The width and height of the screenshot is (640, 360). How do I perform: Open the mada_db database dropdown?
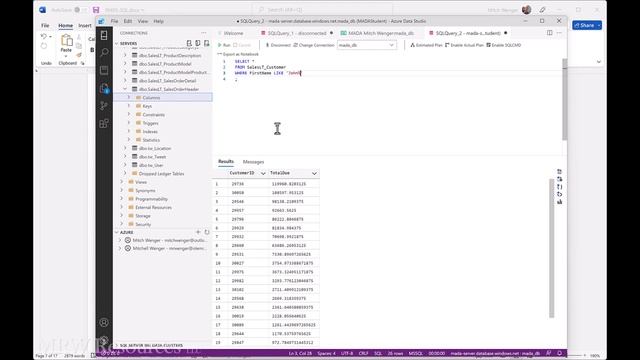click(367, 45)
